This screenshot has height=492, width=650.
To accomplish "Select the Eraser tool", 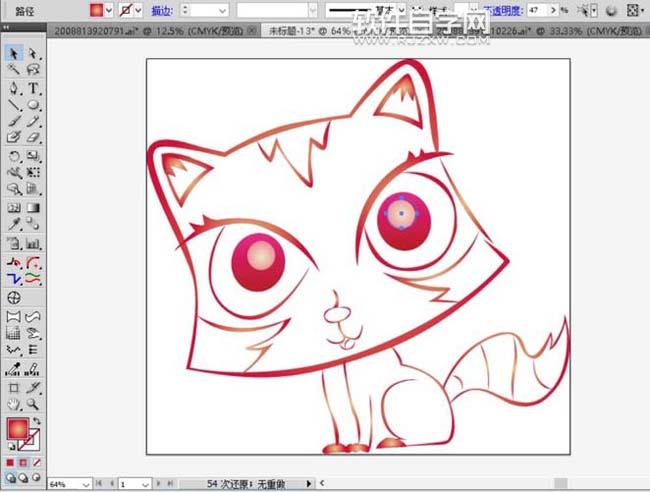I will (33, 137).
